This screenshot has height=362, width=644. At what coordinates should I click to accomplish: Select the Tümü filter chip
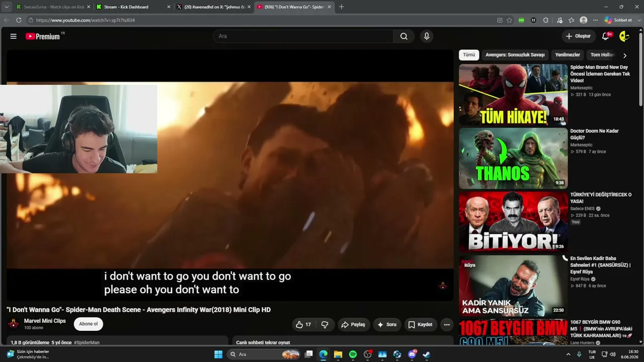tap(469, 55)
